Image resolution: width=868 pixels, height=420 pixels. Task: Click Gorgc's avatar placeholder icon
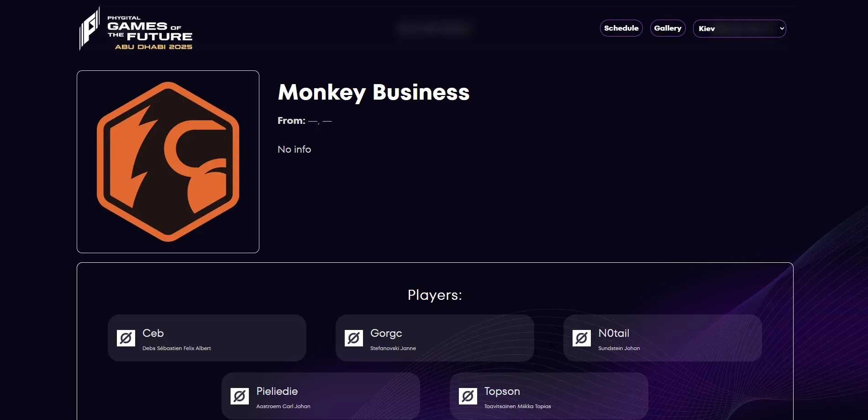click(x=353, y=338)
